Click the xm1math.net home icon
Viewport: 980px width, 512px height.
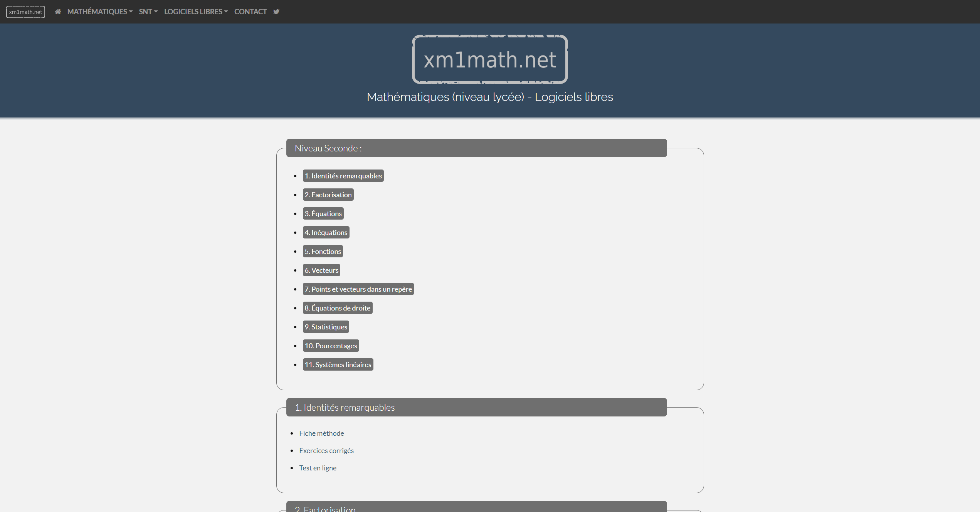58,11
